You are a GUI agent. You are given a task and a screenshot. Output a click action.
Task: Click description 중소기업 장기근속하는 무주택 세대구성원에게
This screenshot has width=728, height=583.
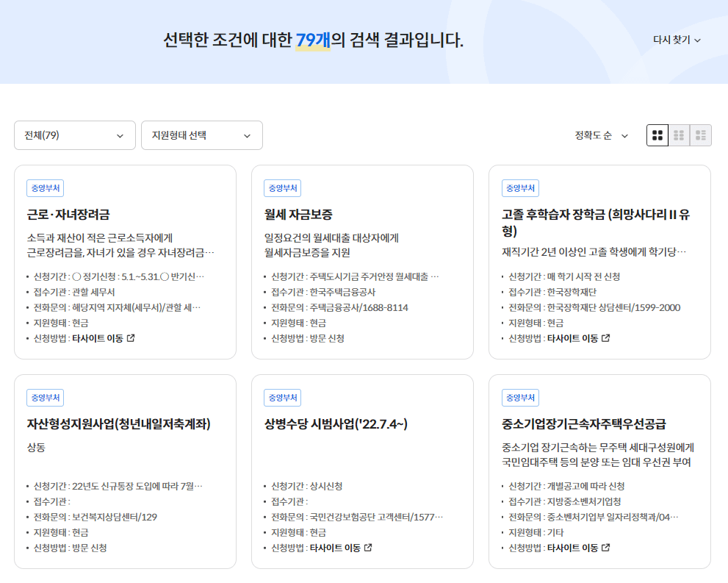click(598, 447)
